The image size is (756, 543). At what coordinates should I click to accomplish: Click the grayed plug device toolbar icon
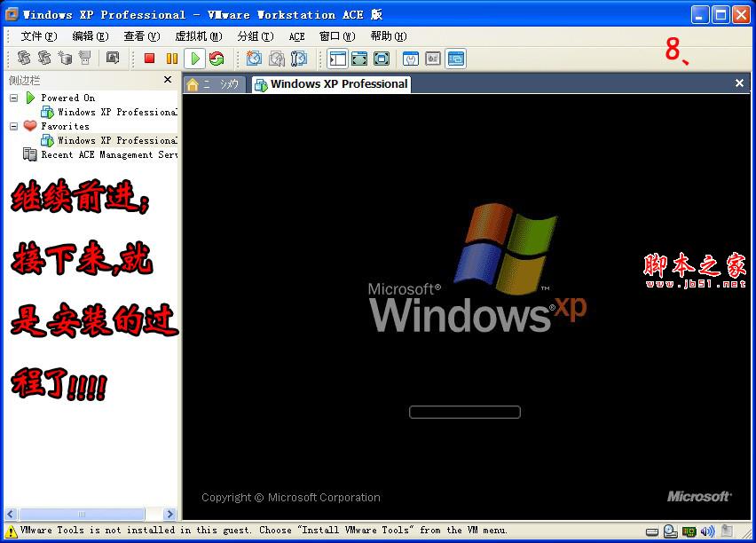pyautogui.click(x=85, y=58)
